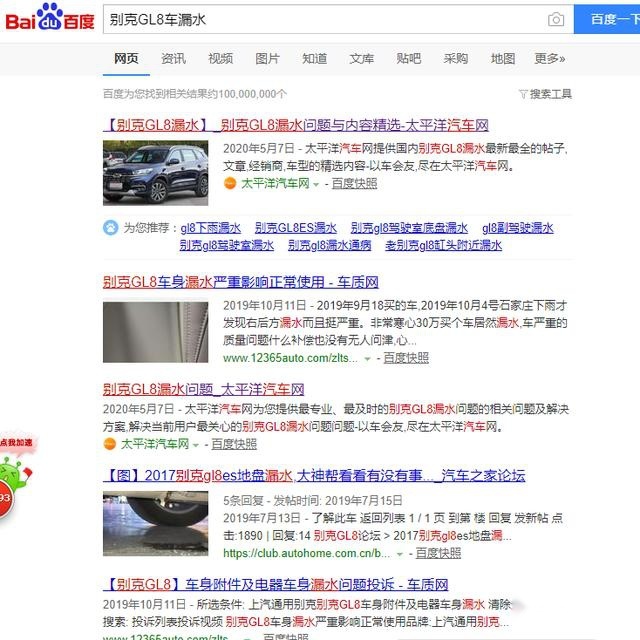Click 太平洋汽车网 source name in third result

155,444
